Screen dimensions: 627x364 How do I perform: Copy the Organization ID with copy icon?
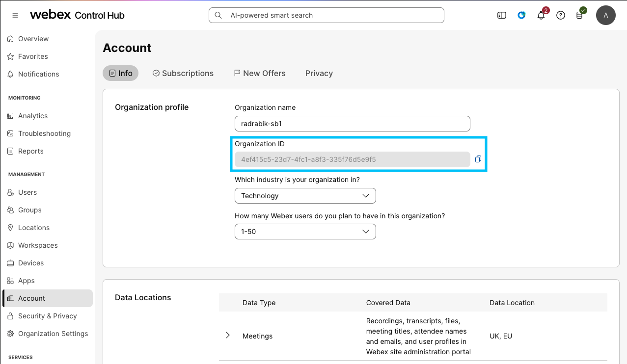(478, 159)
